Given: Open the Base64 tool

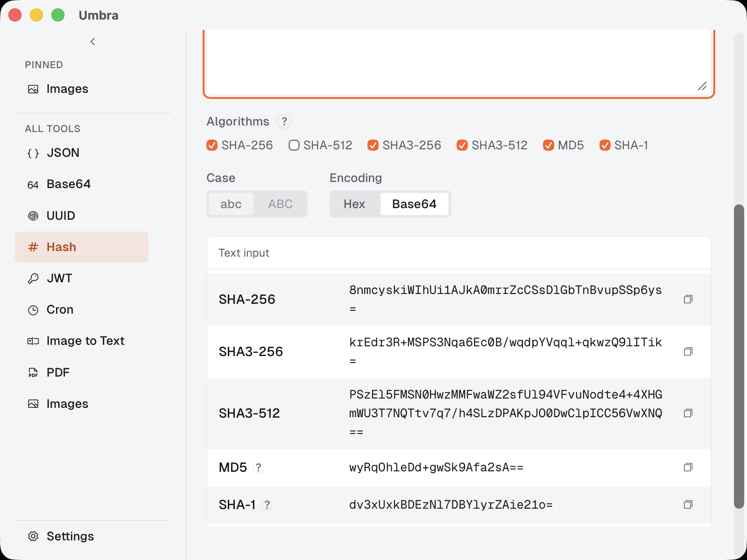Looking at the screenshot, I should pos(82,184).
